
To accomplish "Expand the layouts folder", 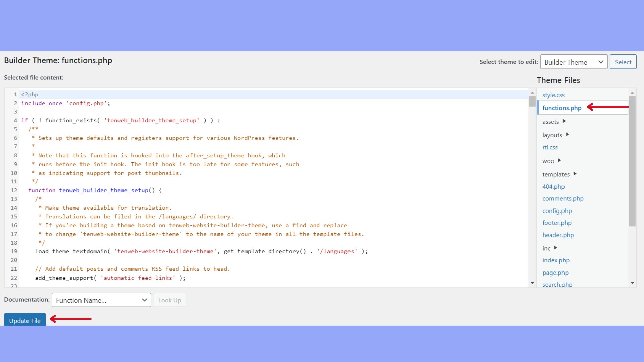I will tap(553, 135).
